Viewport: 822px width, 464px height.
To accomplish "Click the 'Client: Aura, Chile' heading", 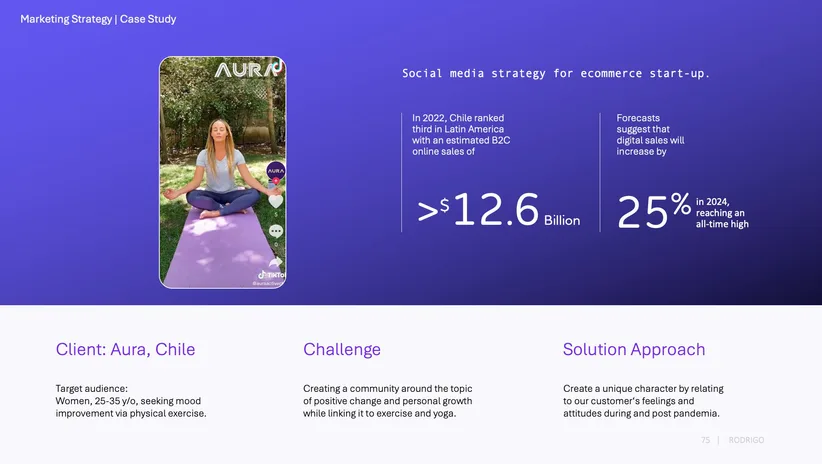I will point(125,349).
